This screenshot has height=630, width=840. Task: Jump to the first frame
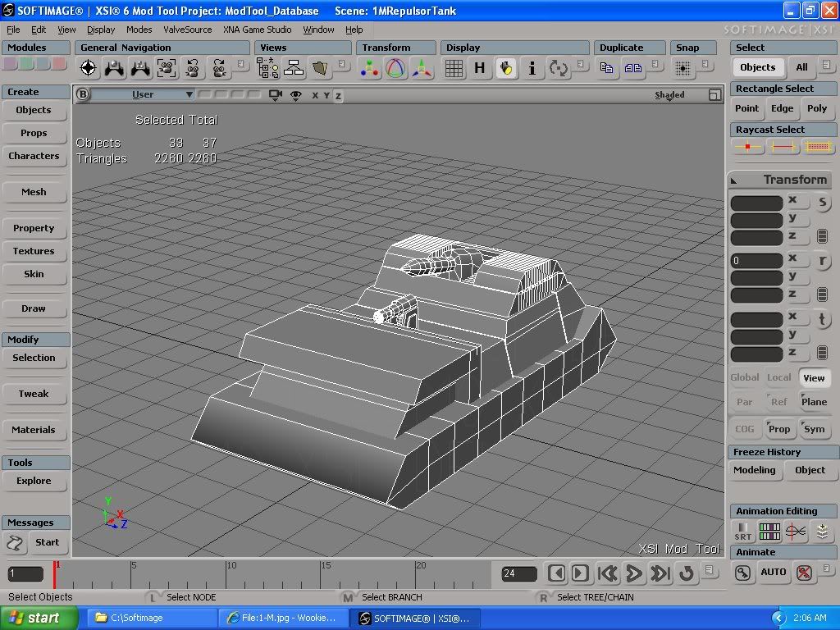click(607, 573)
